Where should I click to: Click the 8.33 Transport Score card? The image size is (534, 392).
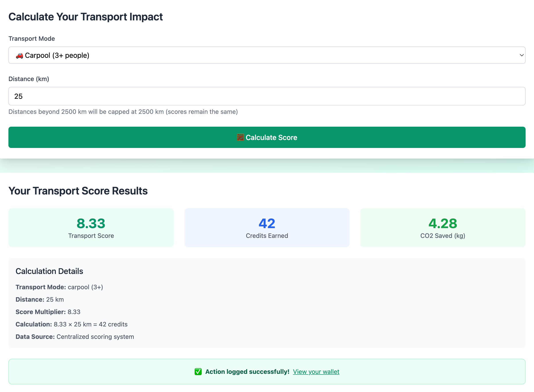[x=91, y=228]
